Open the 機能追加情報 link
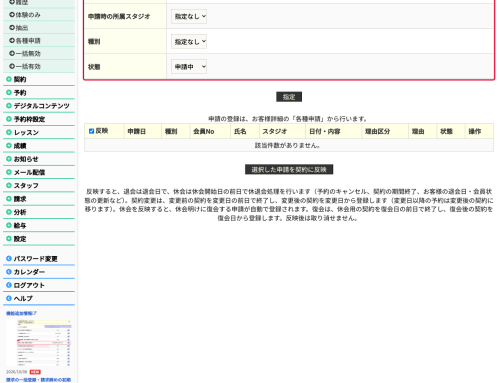Screen dimensions: 500x383 (x=21, y=313)
